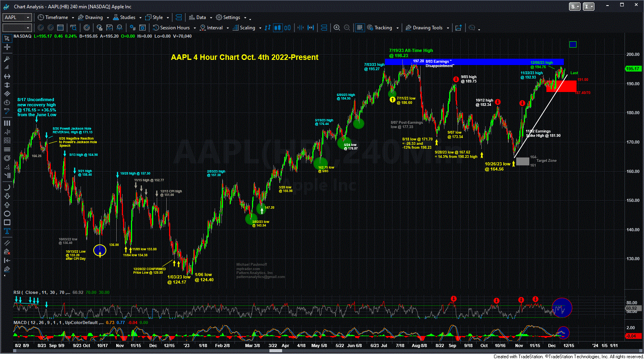Click zoom out magnifier icon

(347, 28)
